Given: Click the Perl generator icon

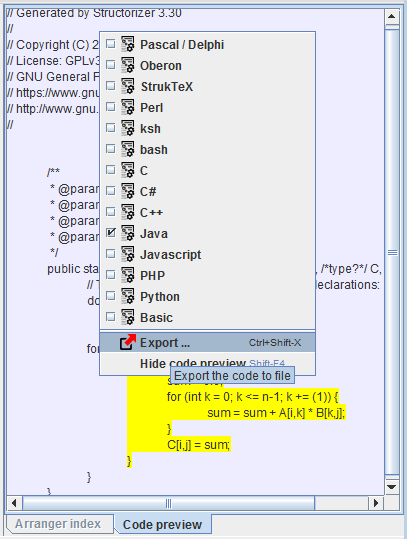Looking at the screenshot, I should point(128,107).
